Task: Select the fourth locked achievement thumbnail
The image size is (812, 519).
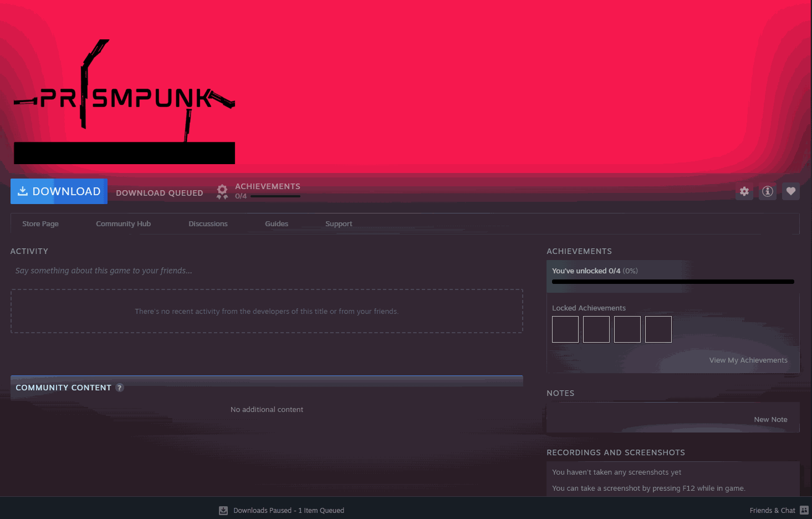Action: 658,329
